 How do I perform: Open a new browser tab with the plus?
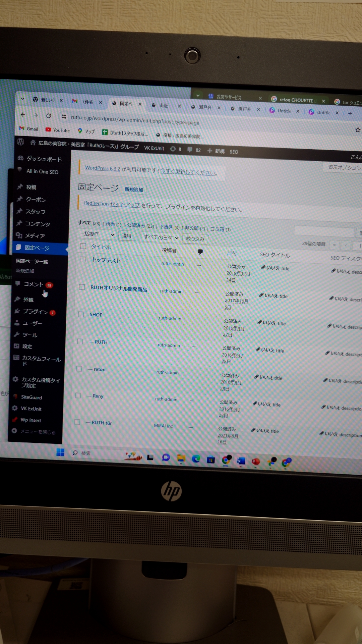click(x=350, y=113)
